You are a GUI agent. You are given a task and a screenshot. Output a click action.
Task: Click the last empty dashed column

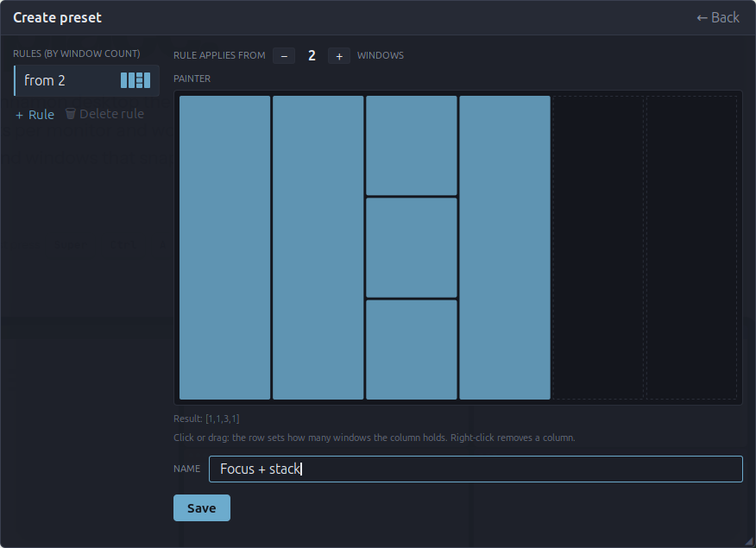coord(691,248)
